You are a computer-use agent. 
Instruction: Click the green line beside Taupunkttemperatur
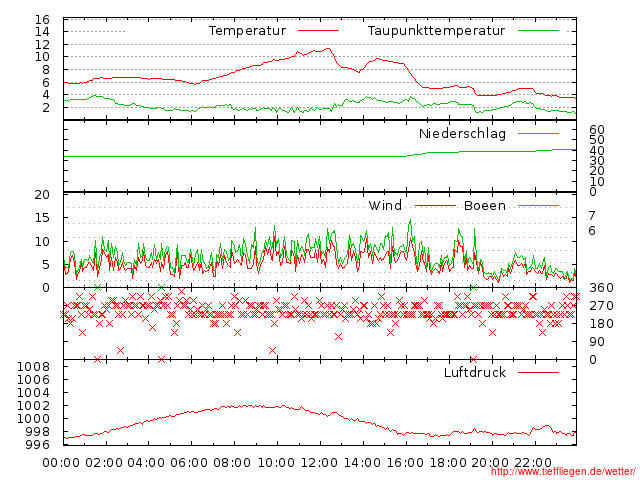pyautogui.click(x=538, y=31)
